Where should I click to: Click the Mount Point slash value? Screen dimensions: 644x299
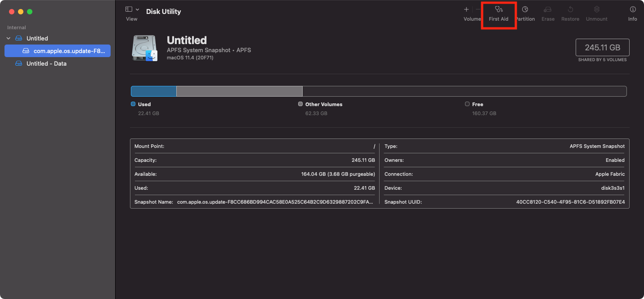coord(374,147)
